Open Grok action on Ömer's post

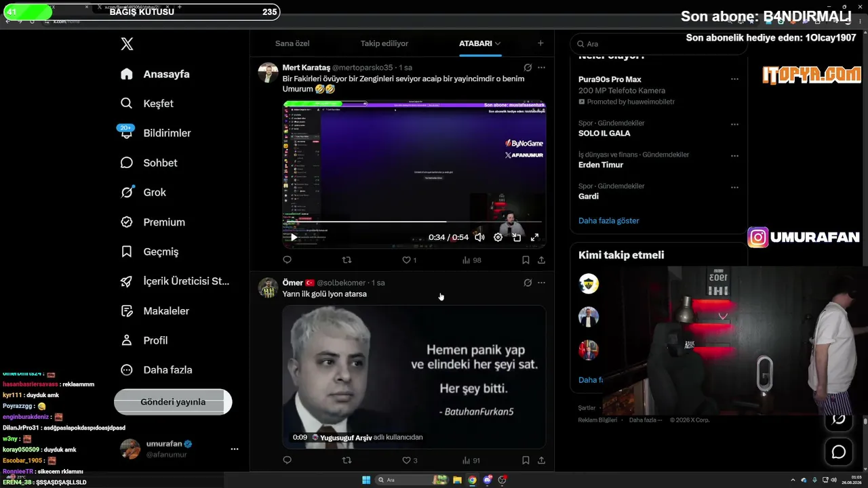(528, 283)
